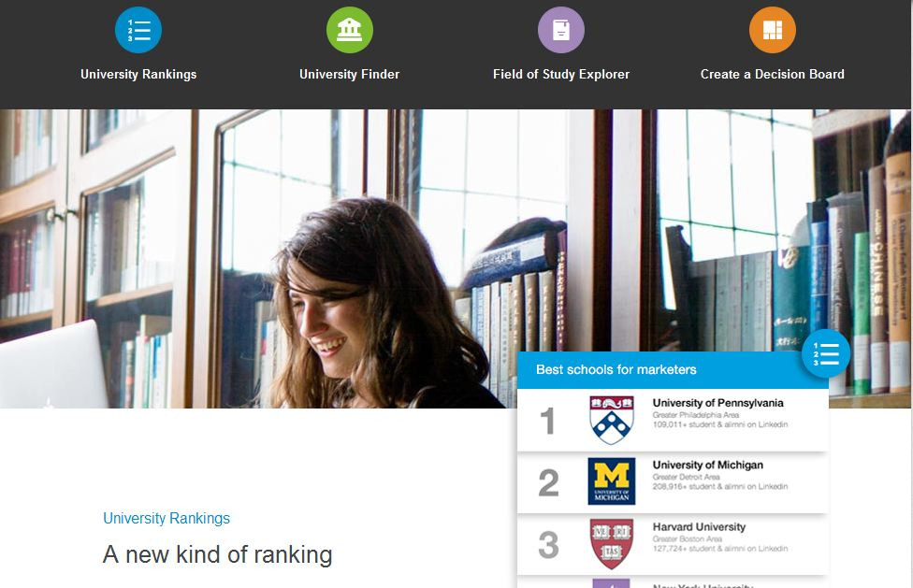The height and width of the screenshot is (588, 913).
Task: Open the Harvard University name link
Action: pyautogui.click(x=699, y=526)
